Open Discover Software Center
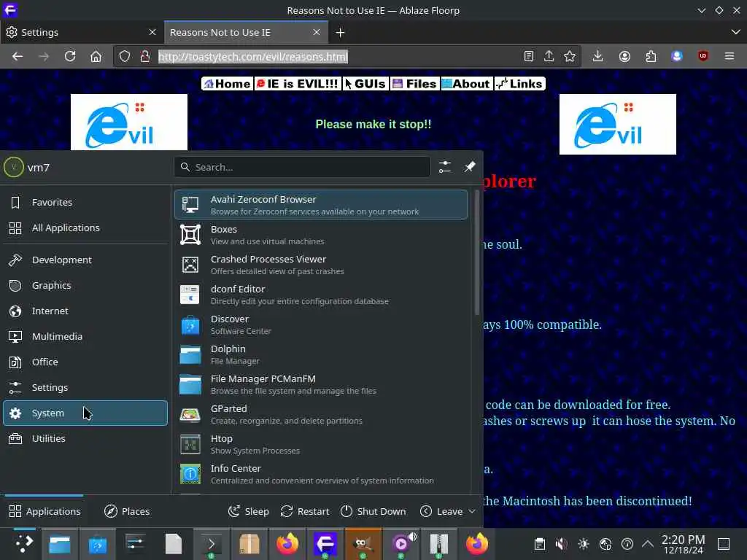 [321, 324]
